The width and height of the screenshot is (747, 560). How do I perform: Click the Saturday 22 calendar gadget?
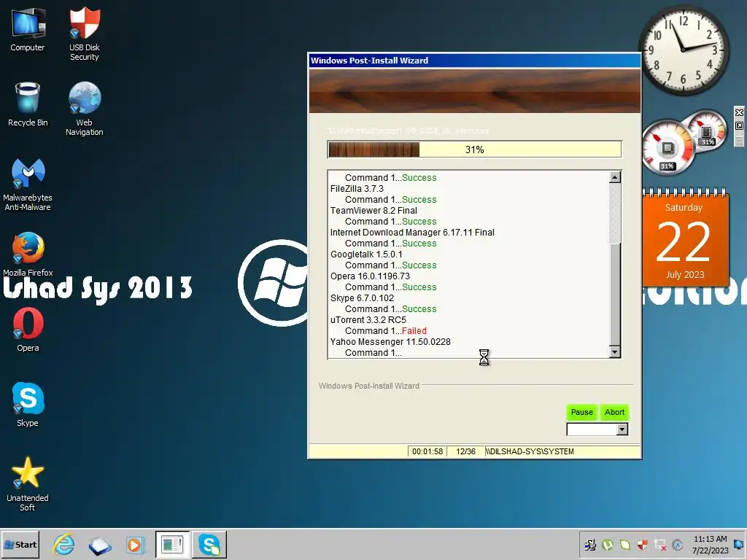pyautogui.click(x=685, y=237)
